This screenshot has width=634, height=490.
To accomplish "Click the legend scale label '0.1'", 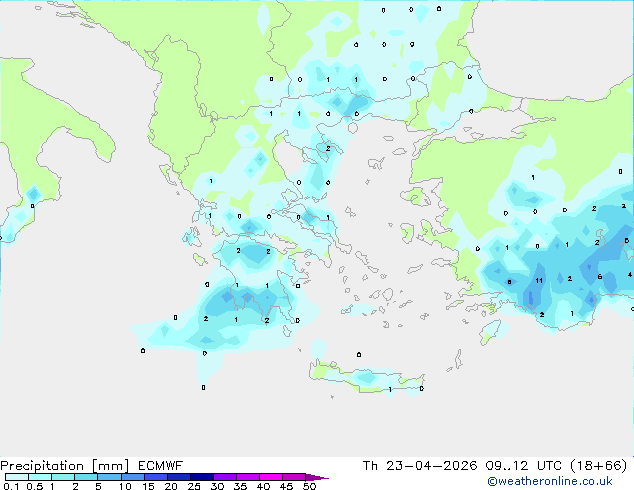I will click(11, 486).
